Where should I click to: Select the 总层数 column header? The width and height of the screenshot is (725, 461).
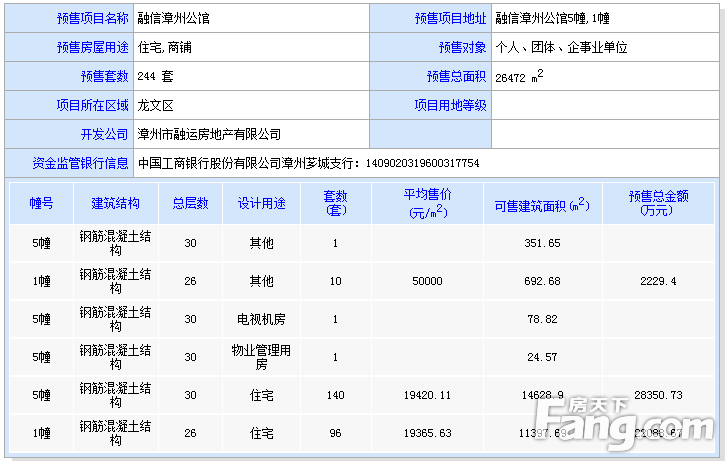(190, 203)
